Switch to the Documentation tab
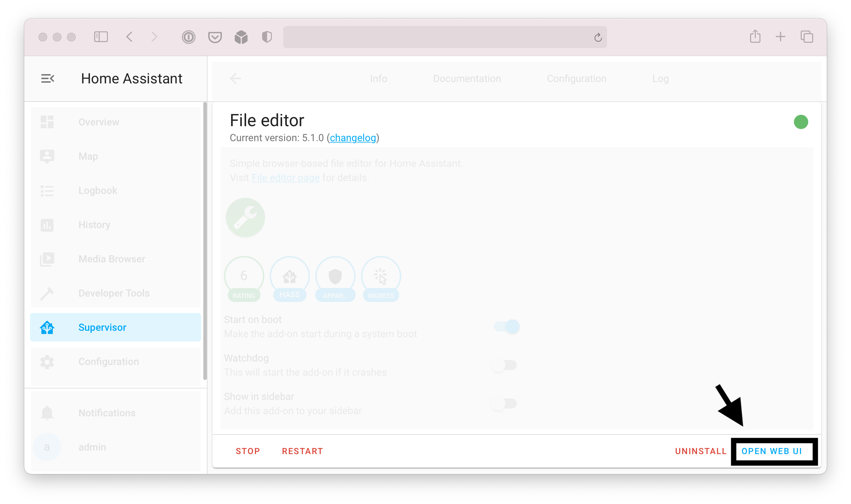Image resolution: width=851 pixels, height=504 pixels. click(467, 78)
